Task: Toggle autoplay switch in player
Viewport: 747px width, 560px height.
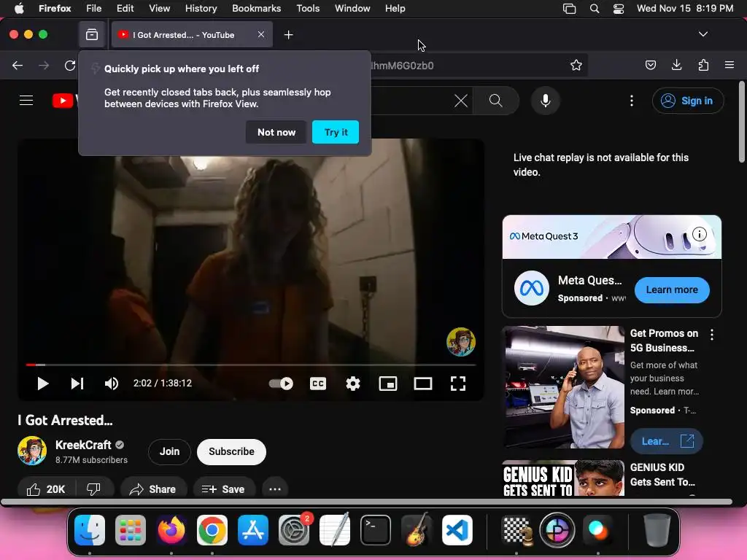Action: 281,384
